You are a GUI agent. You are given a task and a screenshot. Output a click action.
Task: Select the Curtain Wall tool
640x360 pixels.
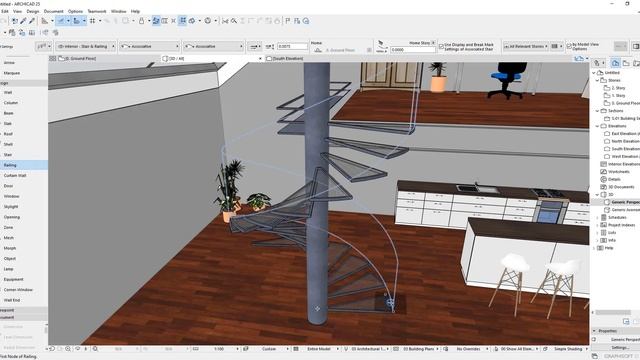pos(15,176)
